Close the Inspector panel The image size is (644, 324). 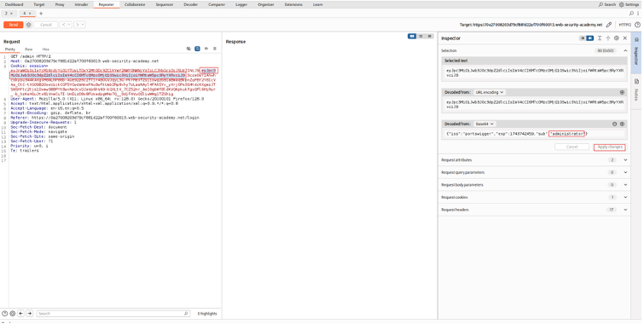(624, 38)
